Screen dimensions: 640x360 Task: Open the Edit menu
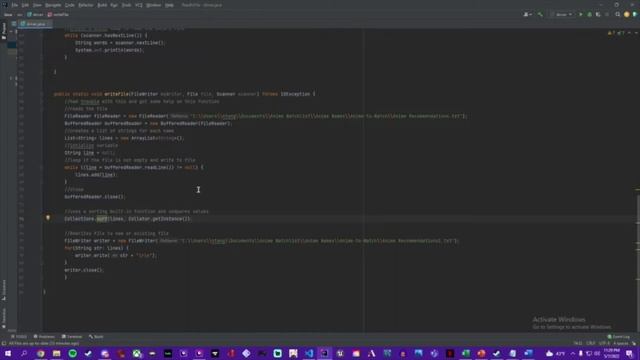pos(25,5)
